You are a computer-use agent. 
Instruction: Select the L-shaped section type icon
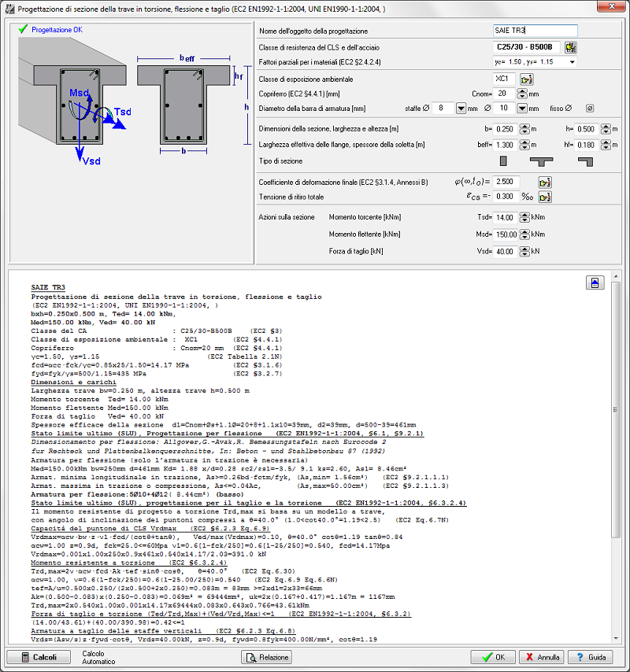585,161
